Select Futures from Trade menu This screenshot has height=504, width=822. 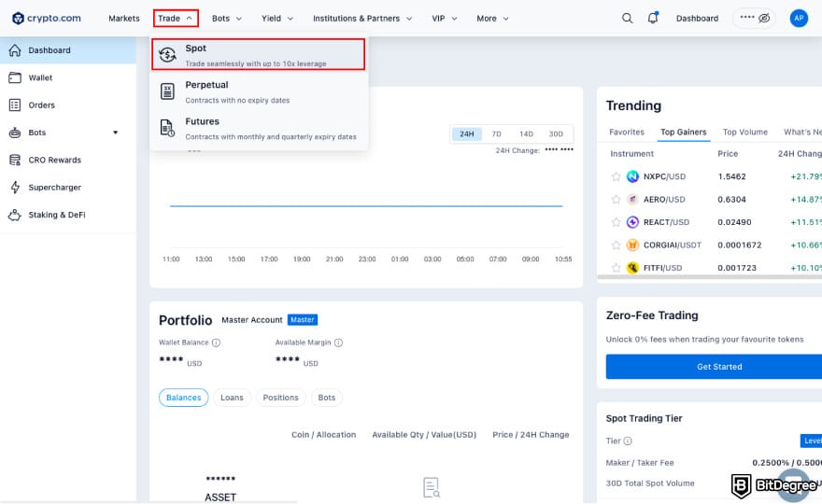click(x=259, y=128)
